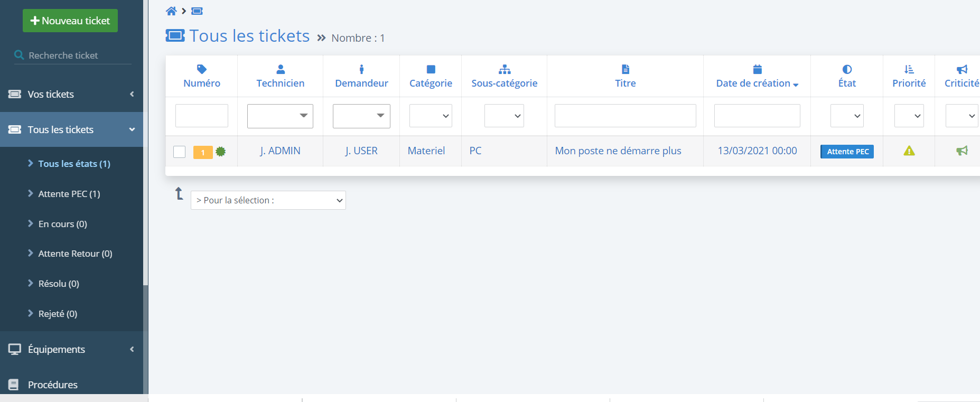Click the search magnifier icon in sidebar
Screen dimensions: 980x402
point(19,55)
